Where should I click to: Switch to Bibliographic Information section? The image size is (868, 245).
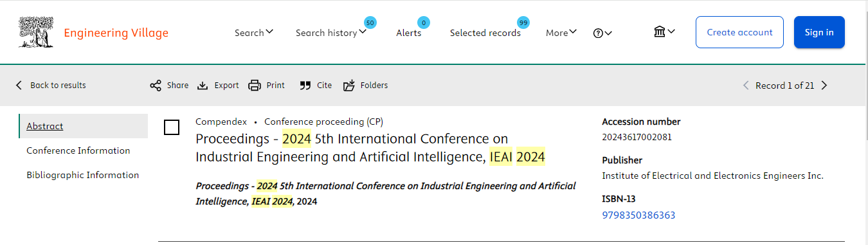(x=83, y=175)
